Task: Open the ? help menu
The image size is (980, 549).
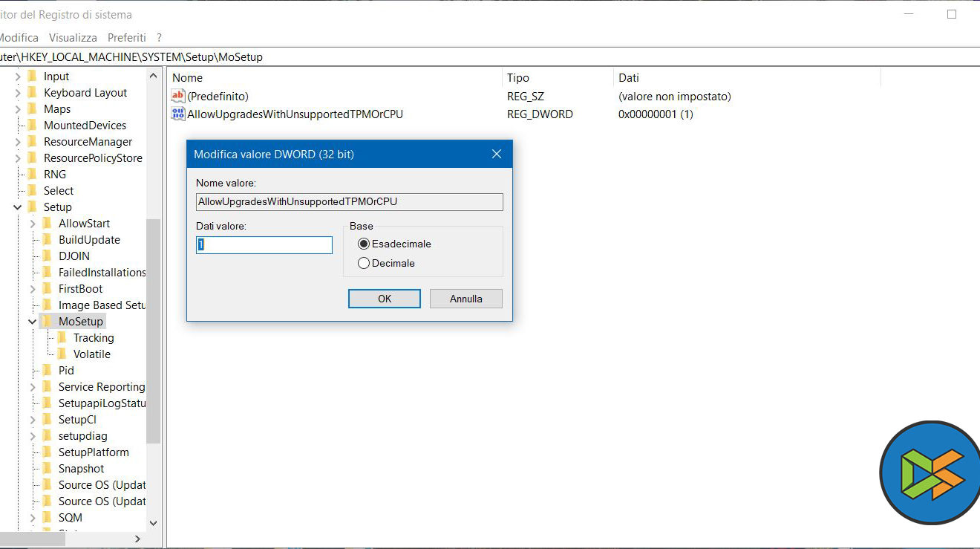Action: click(159, 37)
